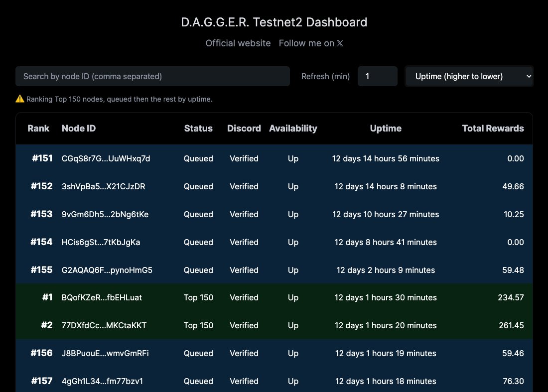Click the Rank column header
Screen dimensions: 548x392
coord(38,128)
